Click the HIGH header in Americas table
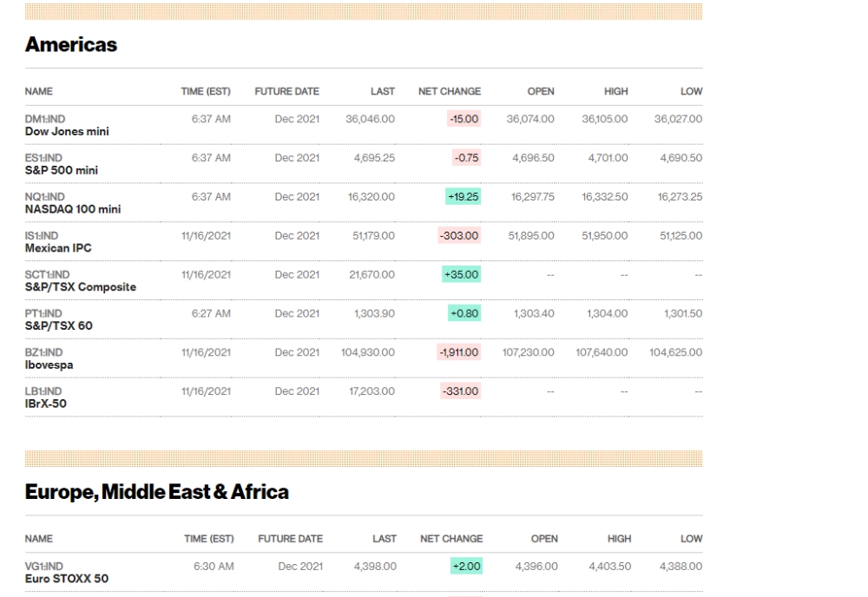The image size is (868, 597). (x=616, y=91)
